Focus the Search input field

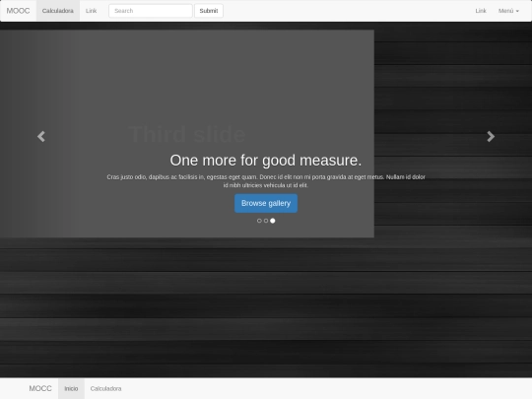coord(151,11)
